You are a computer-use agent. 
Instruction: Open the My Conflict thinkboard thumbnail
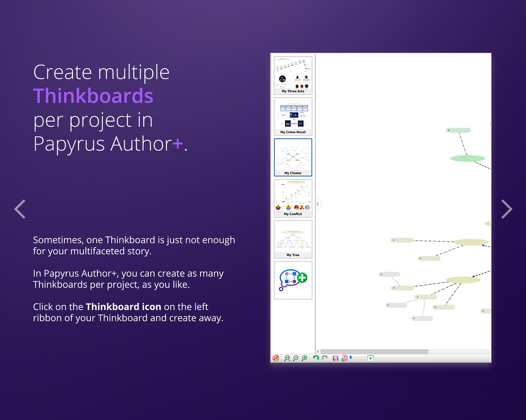coord(293,198)
